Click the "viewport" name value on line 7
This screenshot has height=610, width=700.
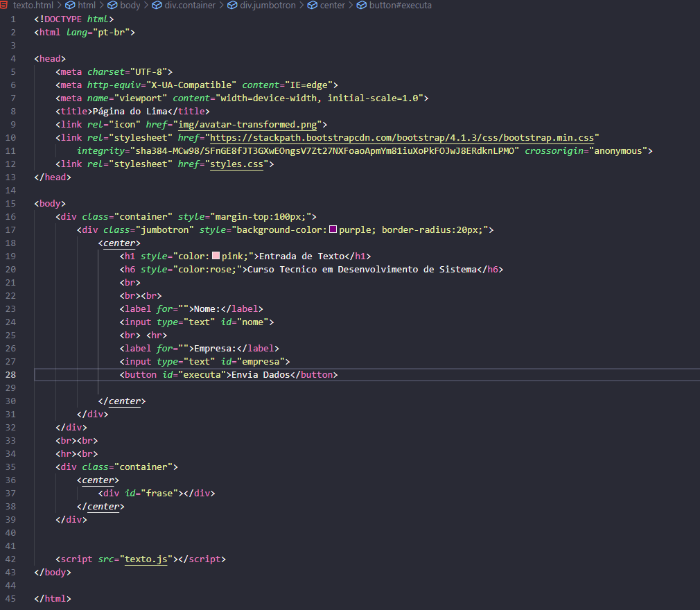[141, 98]
